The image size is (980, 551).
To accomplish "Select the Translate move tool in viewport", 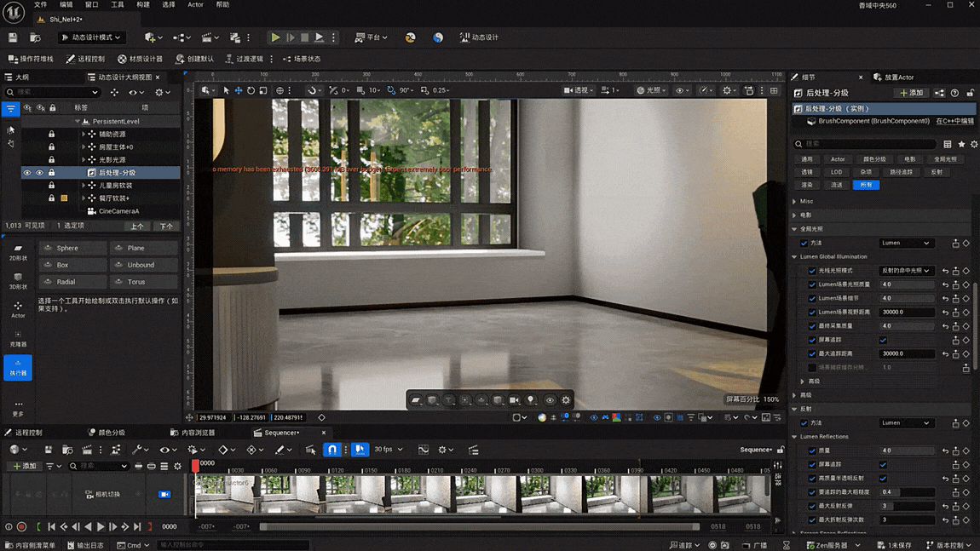I will 238,90.
